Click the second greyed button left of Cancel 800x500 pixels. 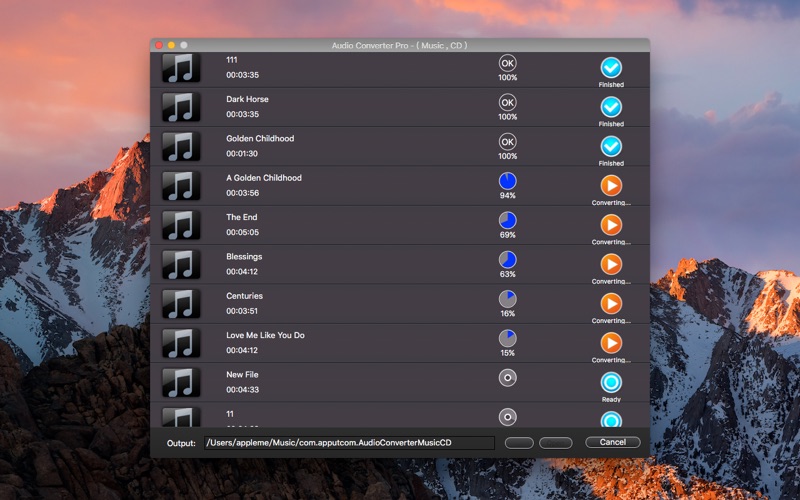coord(556,443)
